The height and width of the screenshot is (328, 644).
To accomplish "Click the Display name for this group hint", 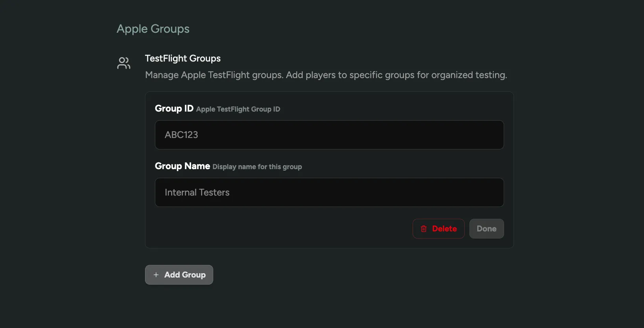I will (257, 167).
